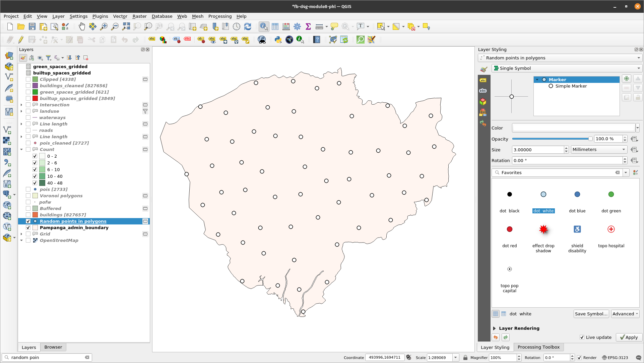Open the attribute table

[x=275, y=27]
